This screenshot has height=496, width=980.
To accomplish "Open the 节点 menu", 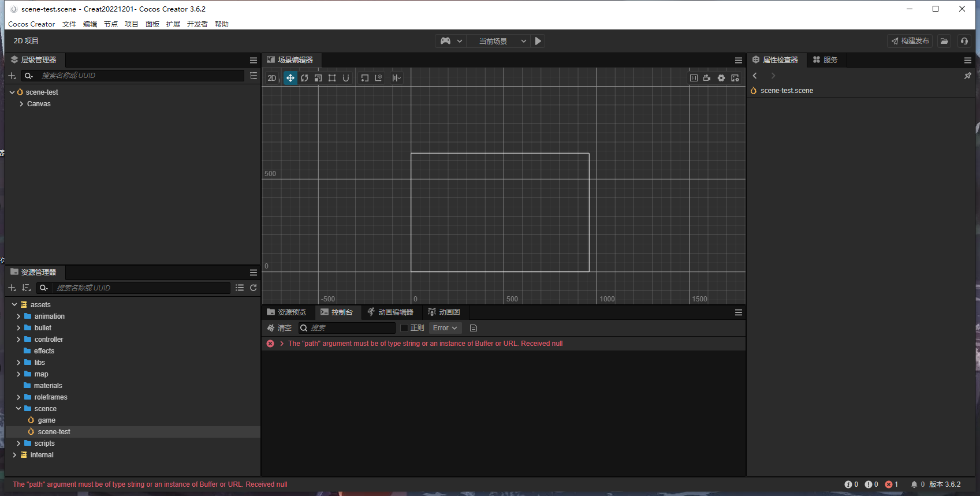I will (x=111, y=24).
